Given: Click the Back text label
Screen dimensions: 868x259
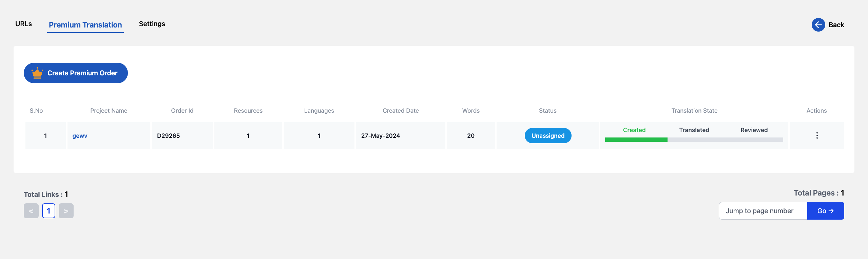Looking at the screenshot, I should coord(836,25).
